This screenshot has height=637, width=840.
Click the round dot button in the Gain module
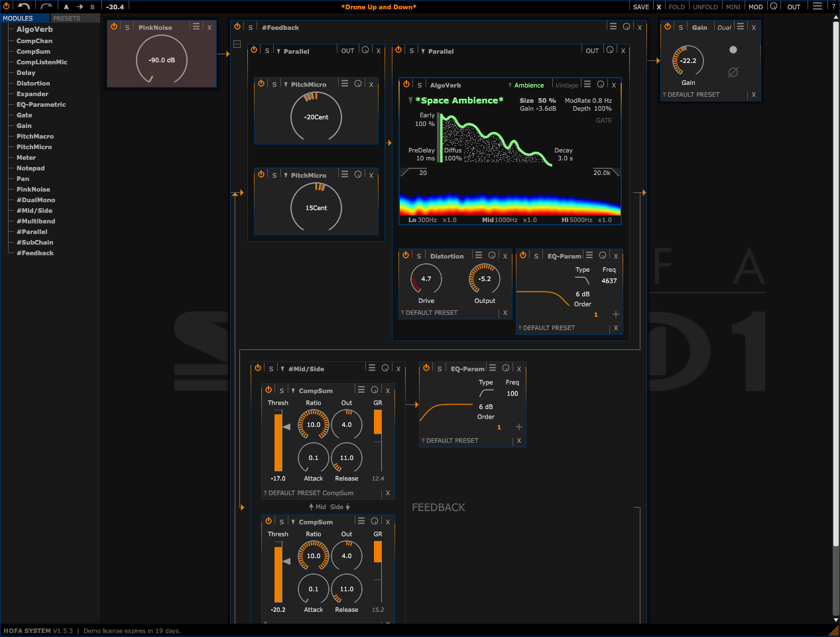tap(733, 50)
